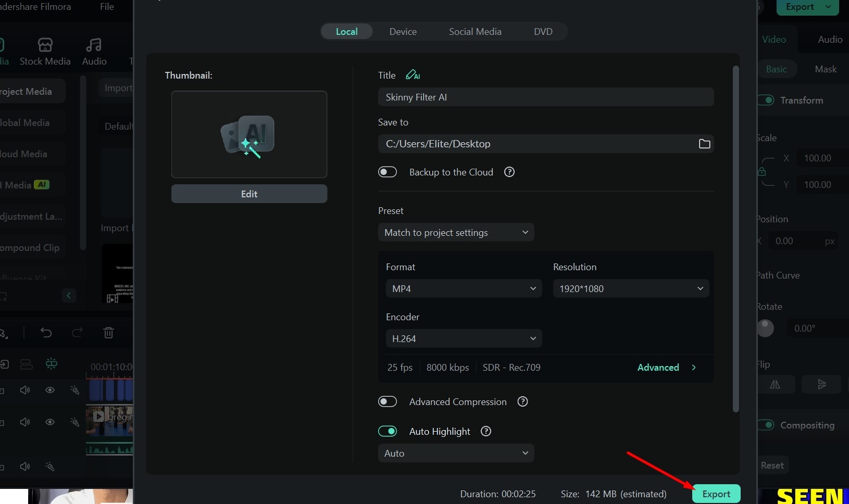Collapse the media sidebar arrow
The height and width of the screenshot is (504, 849).
click(69, 295)
